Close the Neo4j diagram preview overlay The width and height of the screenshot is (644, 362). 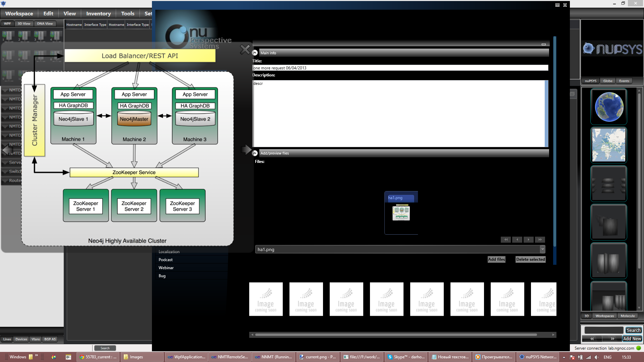(x=245, y=50)
